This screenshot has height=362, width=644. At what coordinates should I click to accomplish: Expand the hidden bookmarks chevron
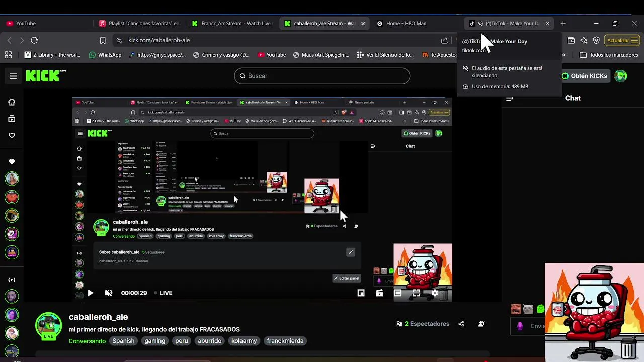coord(565,55)
